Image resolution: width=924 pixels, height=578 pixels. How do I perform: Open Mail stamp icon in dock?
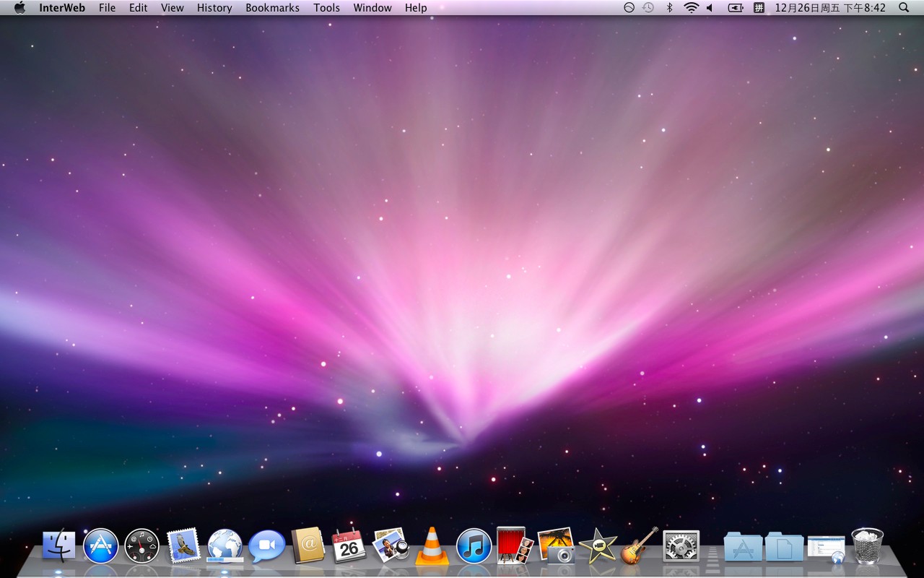click(x=183, y=546)
